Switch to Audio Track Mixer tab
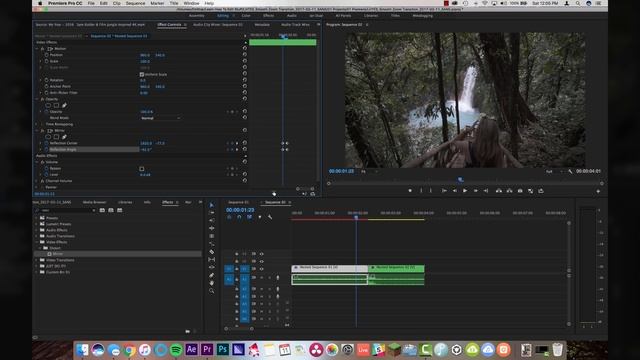Viewport: 640px width, 360px height. (x=295, y=24)
